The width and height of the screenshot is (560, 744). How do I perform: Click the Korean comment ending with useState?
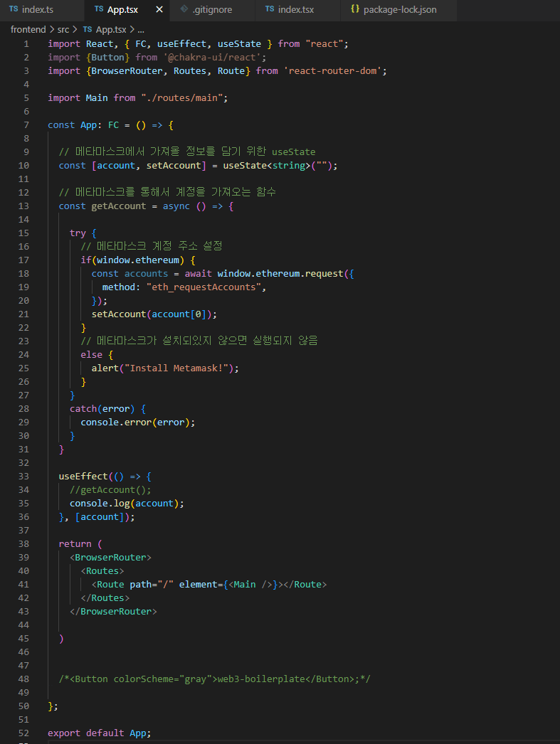[x=187, y=152]
